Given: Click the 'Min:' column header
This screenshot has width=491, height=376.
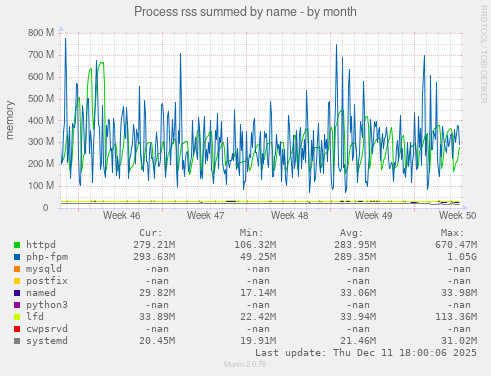Looking at the screenshot, I should coord(251,233).
